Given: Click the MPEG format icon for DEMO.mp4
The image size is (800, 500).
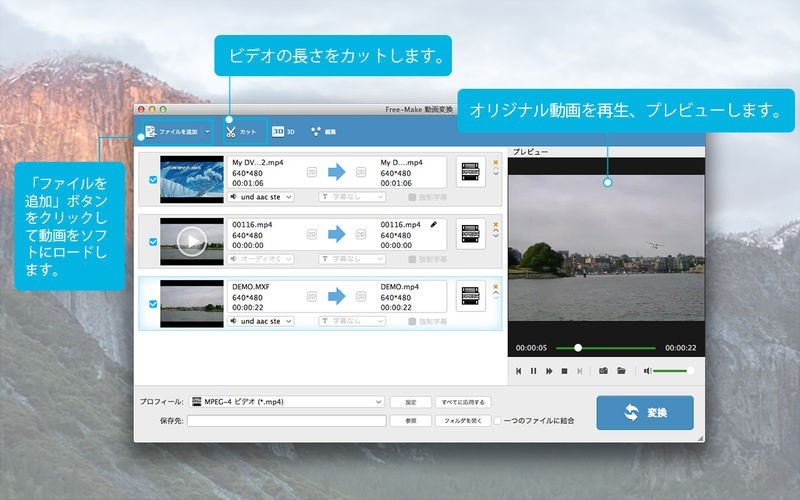Looking at the screenshot, I should 471,294.
